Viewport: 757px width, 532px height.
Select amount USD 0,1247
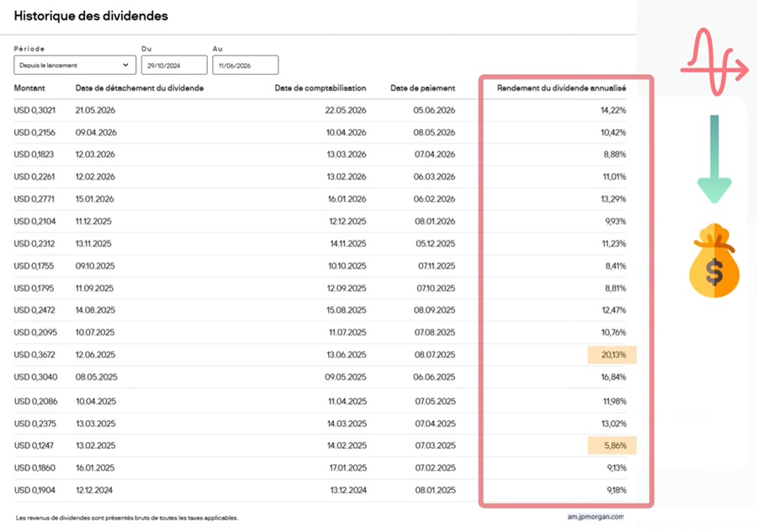34,445
